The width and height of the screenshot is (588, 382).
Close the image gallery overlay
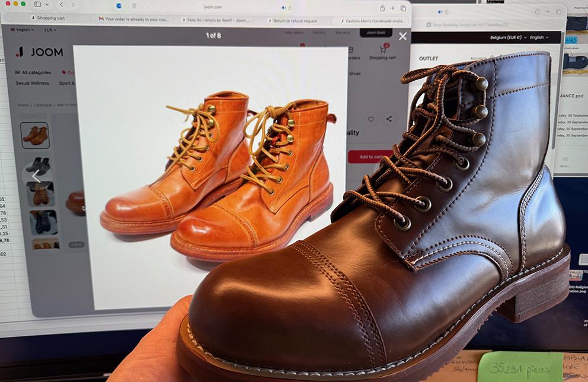(x=402, y=36)
